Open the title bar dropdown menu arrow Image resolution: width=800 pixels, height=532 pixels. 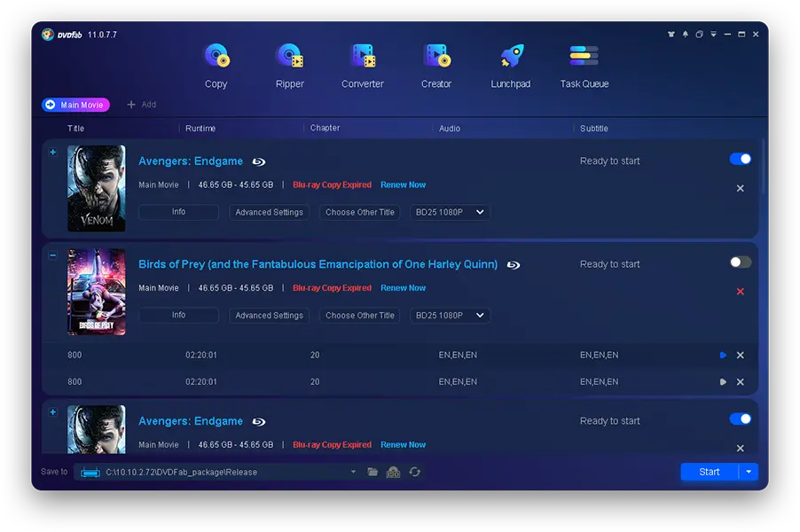click(x=713, y=35)
